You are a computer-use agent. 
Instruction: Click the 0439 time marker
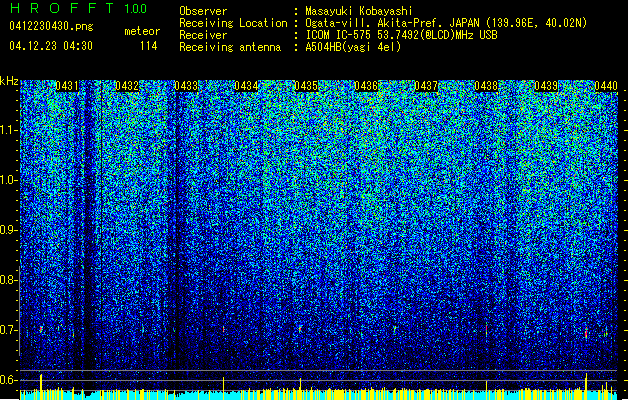pyautogui.click(x=546, y=86)
